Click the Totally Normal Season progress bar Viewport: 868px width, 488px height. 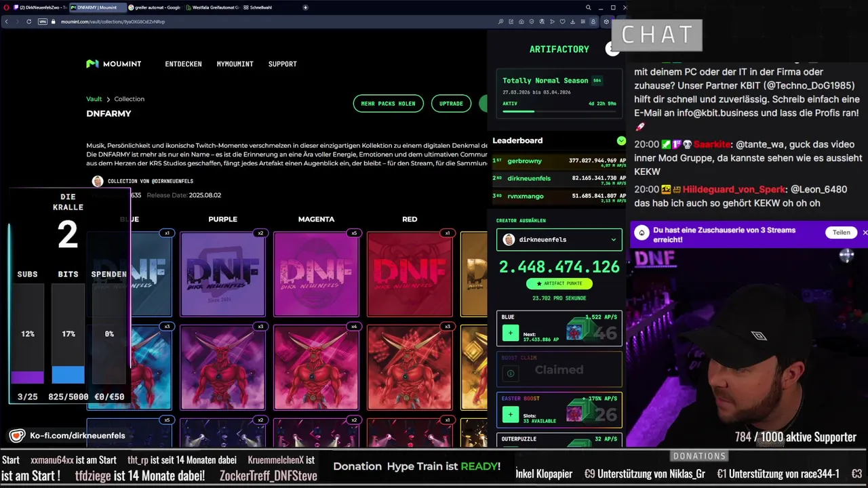[x=559, y=111]
